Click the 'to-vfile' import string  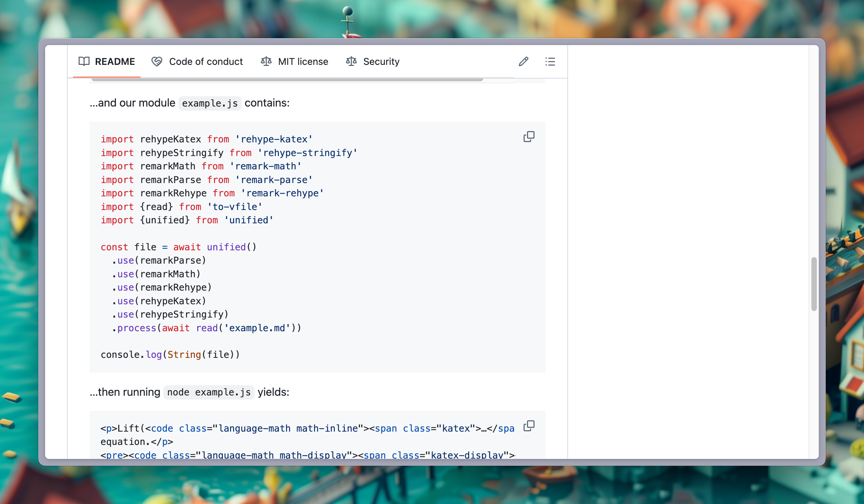235,207
